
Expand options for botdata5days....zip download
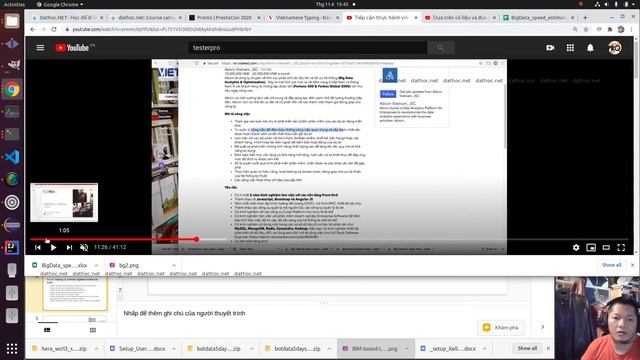tap(329, 349)
